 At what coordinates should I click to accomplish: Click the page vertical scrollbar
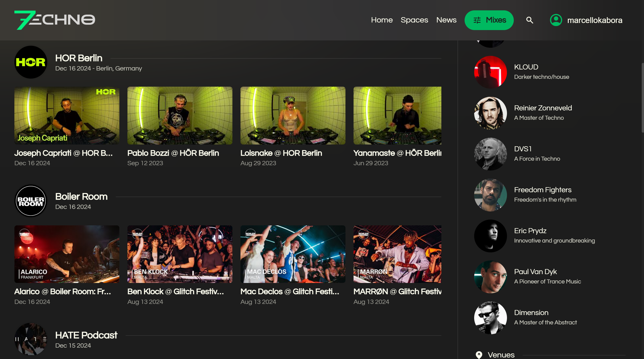(642, 97)
